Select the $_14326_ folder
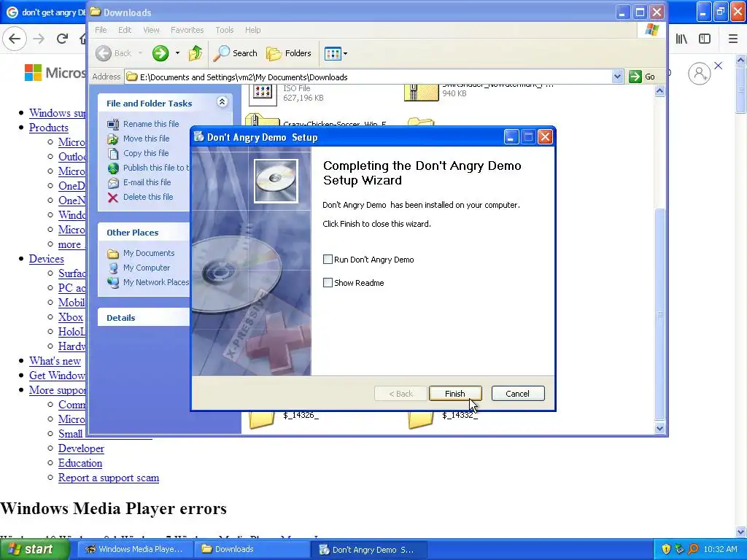747x560 pixels. pos(262,419)
